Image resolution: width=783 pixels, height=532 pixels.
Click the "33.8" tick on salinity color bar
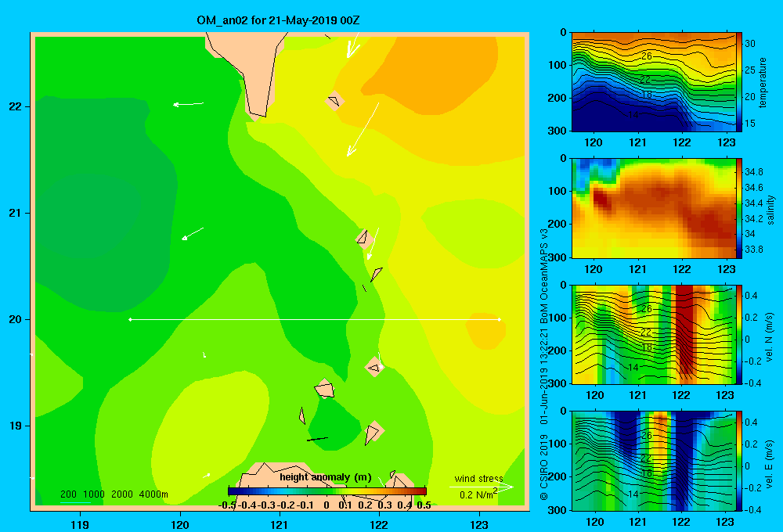pyautogui.click(x=753, y=249)
